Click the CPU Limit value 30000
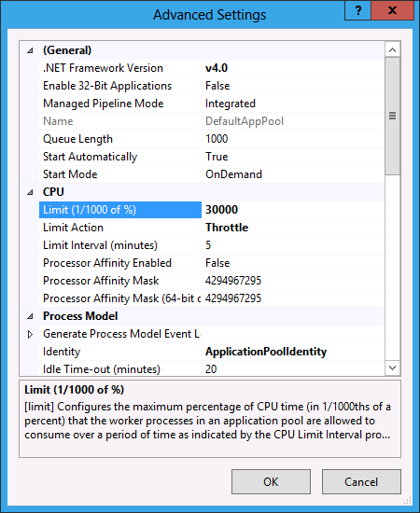The image size is (420, 513). point(221,210)
